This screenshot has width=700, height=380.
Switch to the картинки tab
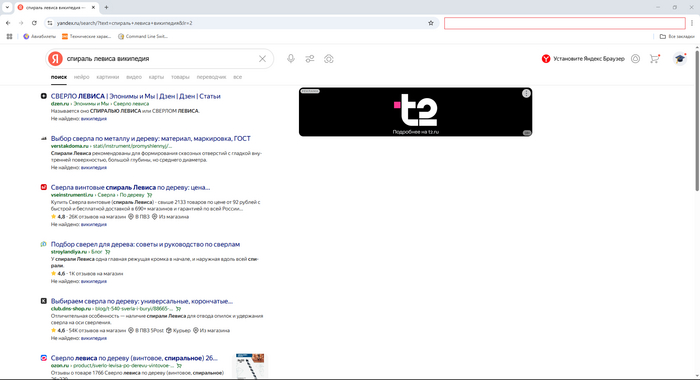tap(108, 77)
